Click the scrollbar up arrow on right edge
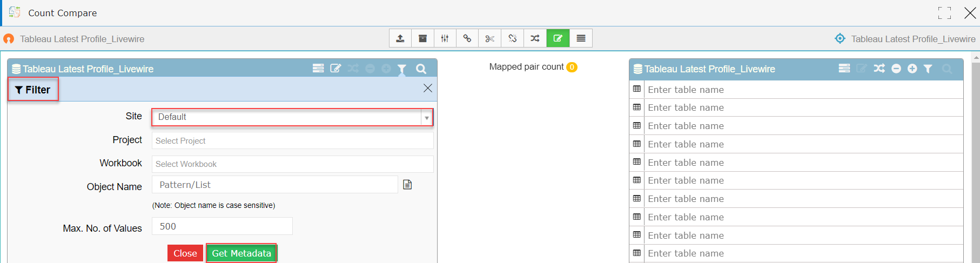This screenshot has height=263, width=980. pyautogui.click(x=976, y=57)
